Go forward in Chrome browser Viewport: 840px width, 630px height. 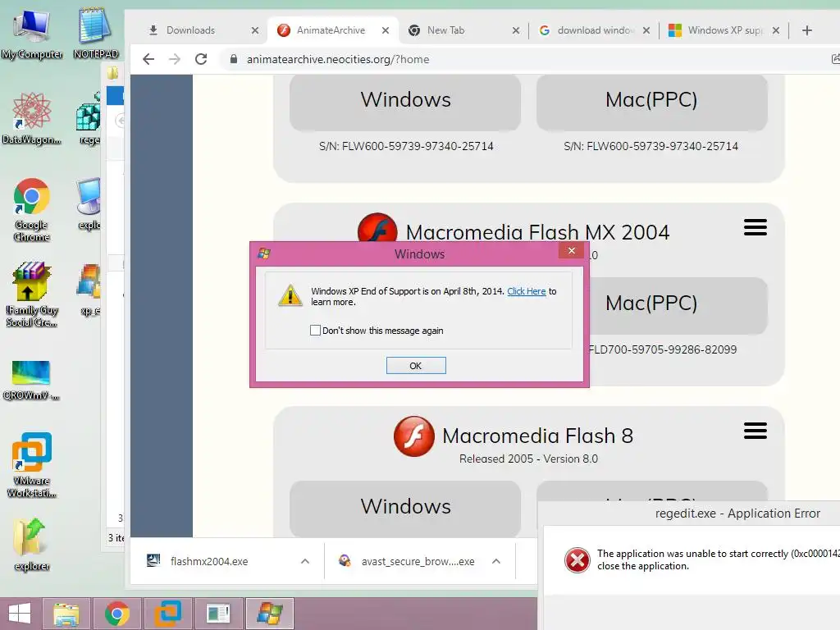[x=175, y=59]
